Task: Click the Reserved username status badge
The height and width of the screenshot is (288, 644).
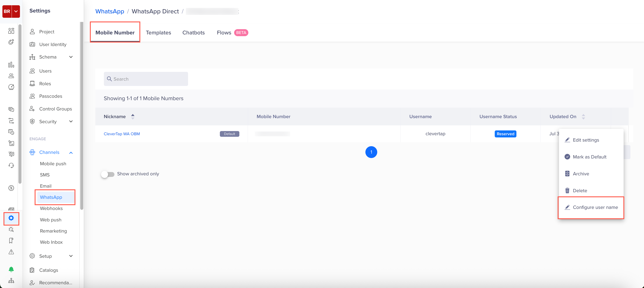Action: click(x=505, y=134)
